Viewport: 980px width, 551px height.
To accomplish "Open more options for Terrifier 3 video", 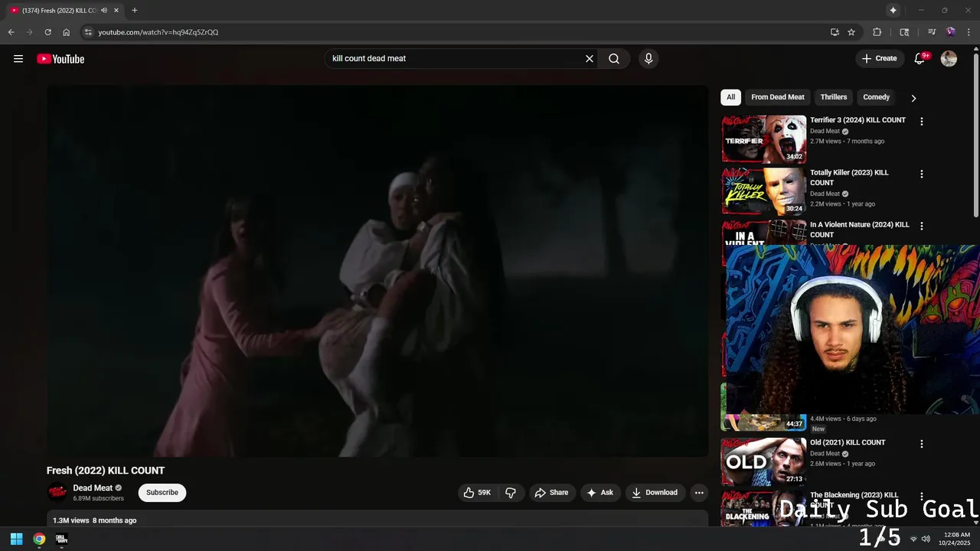I will [x=922, y=122].
